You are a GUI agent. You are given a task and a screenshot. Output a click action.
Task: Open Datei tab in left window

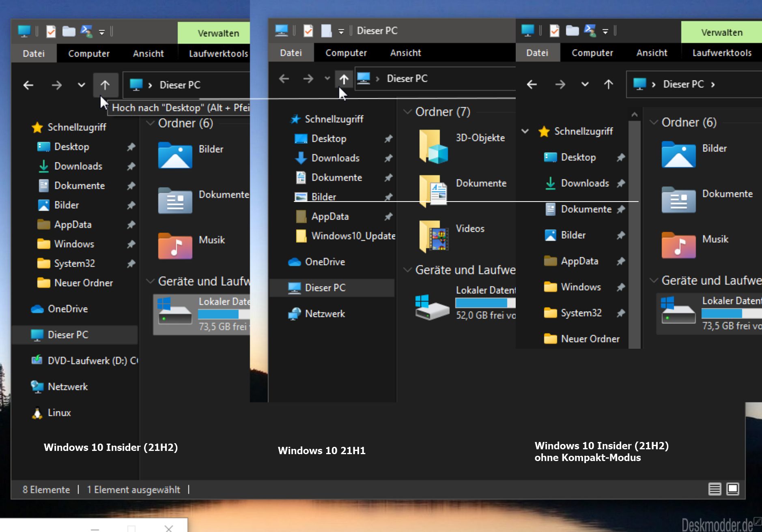[34, 54]
